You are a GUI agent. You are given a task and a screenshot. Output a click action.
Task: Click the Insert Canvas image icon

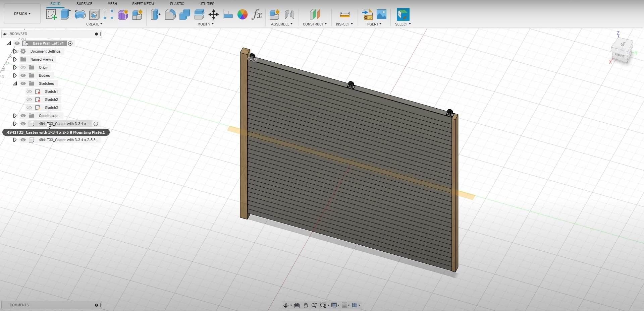(382, 14)
